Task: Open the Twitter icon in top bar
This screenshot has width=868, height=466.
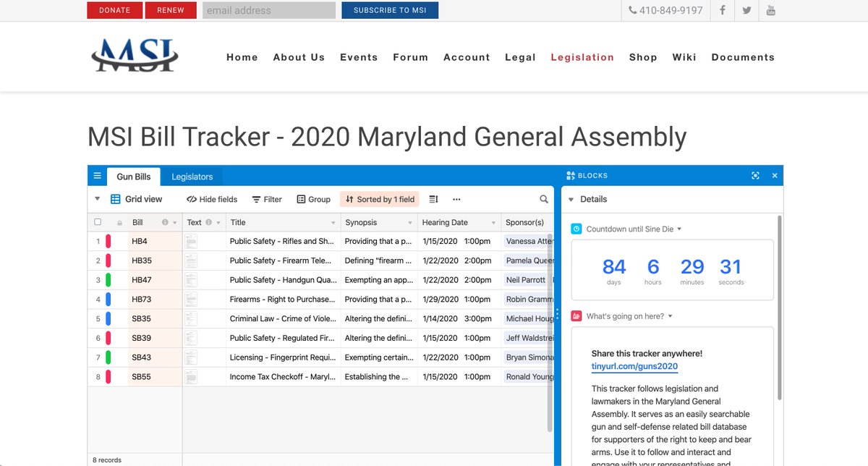Action: 746,10
